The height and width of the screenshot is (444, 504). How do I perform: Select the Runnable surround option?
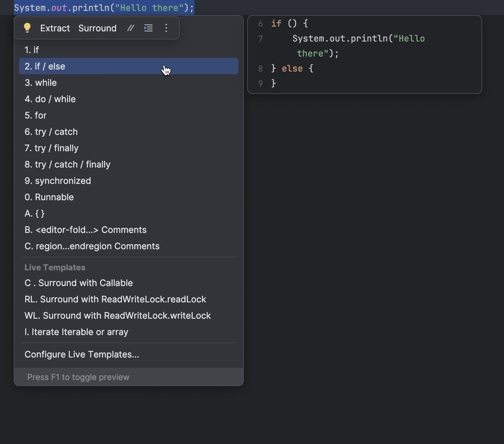click(49, 197)
